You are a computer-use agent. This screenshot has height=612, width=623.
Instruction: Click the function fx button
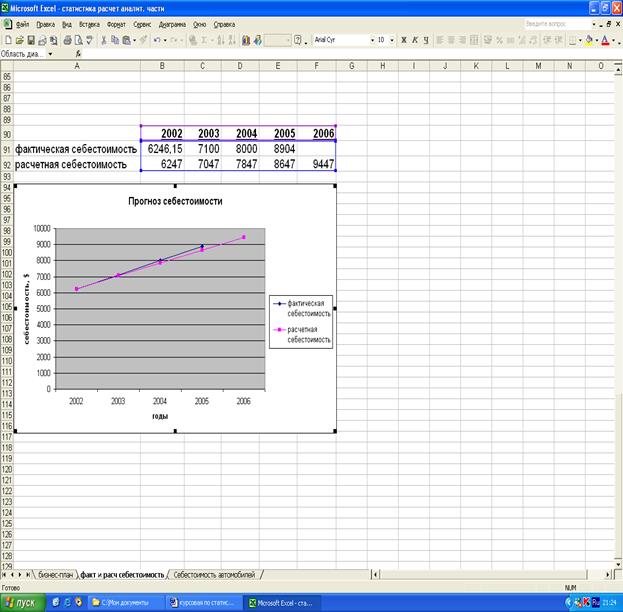click(x=78, y=54)
